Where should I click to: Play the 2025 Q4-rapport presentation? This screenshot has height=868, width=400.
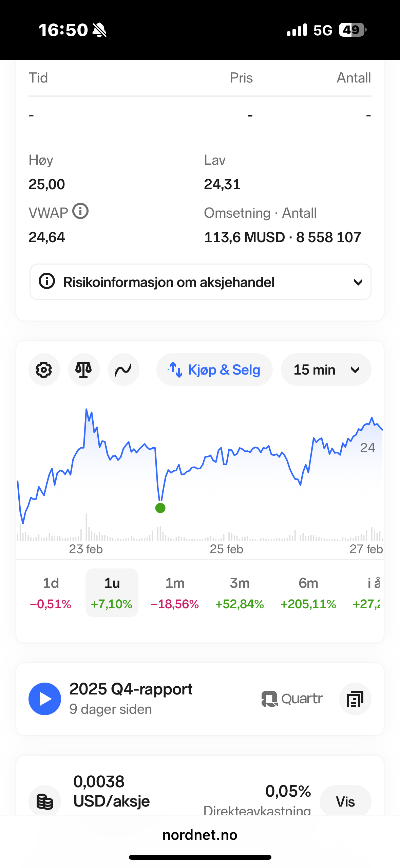tap(45, 699)
